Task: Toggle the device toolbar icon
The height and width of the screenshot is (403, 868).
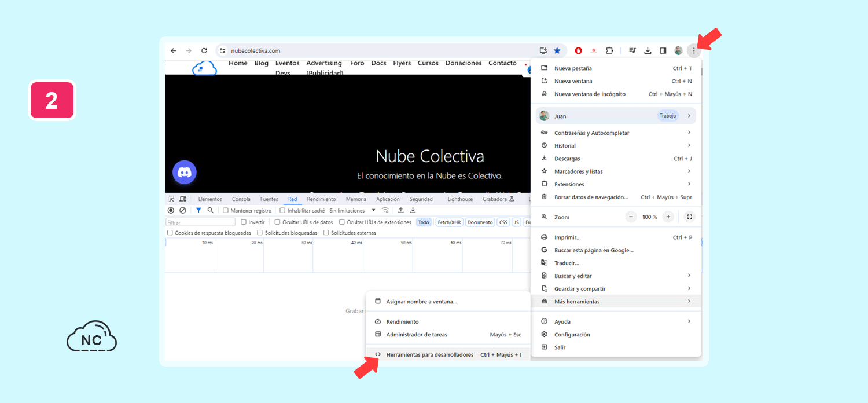Action: tap(183, 199)
